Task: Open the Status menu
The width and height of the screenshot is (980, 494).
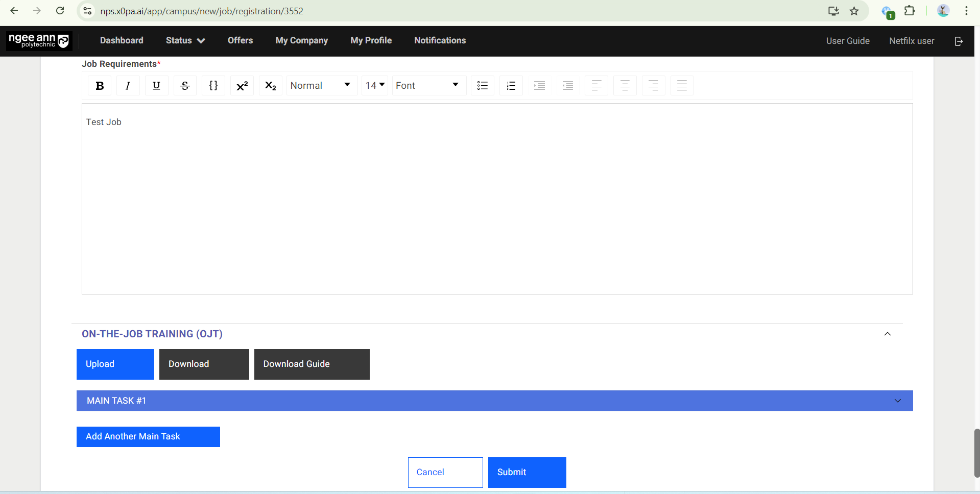Action: pos(185,41)
